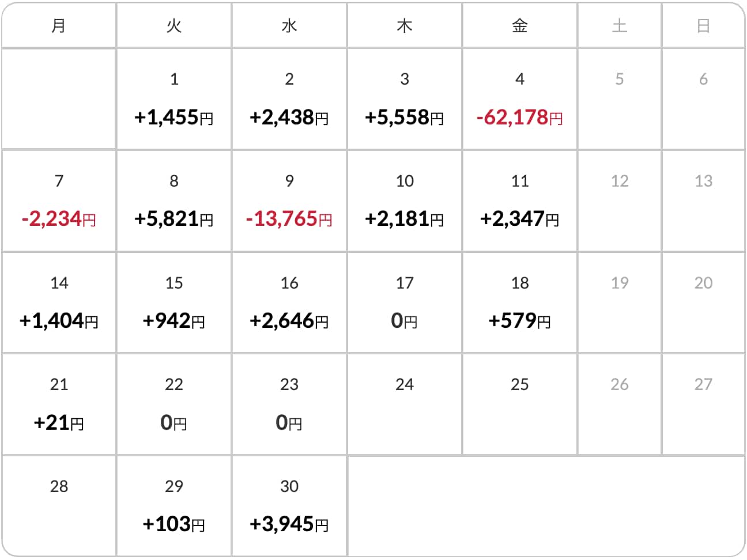Select day 9 with -13,765円
Screen dimensions: 747x560
pyautogui.click(x=289, y=201)
